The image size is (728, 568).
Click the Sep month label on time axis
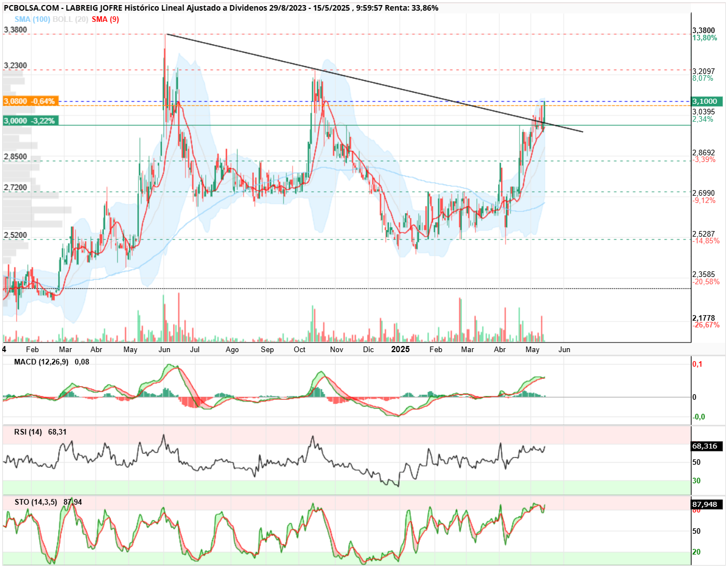click(267, 349)
